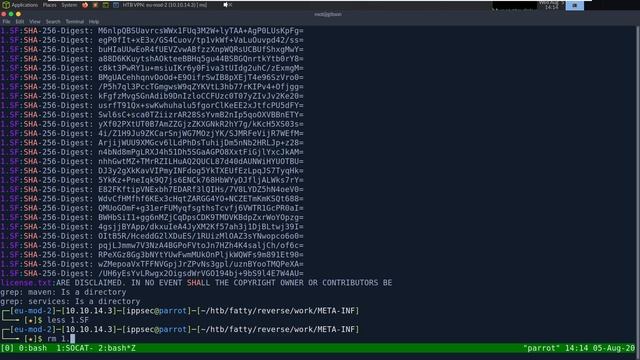Click the orange launcher icon beside Firefox
Viewport: 640px width, 360px height.
point(95,5)
